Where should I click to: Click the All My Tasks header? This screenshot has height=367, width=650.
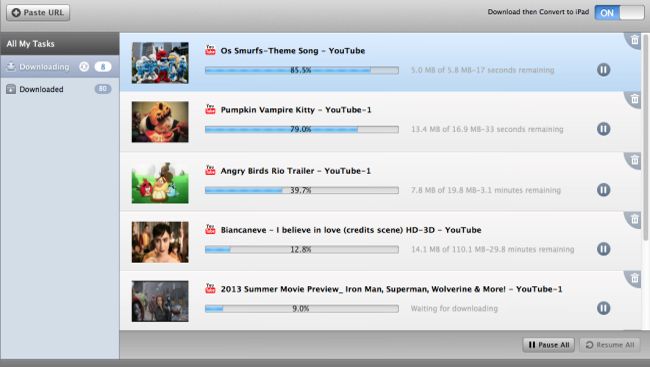[60, 44]
